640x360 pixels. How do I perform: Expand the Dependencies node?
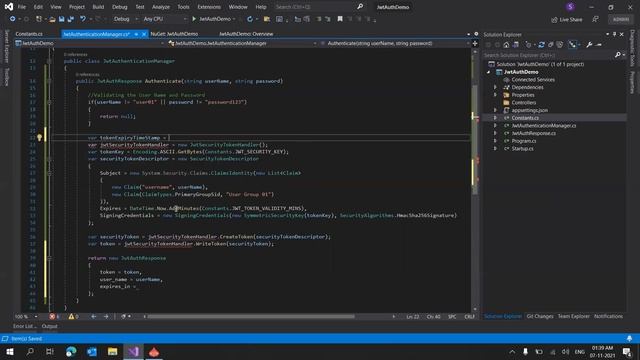[x=495, y=87]
